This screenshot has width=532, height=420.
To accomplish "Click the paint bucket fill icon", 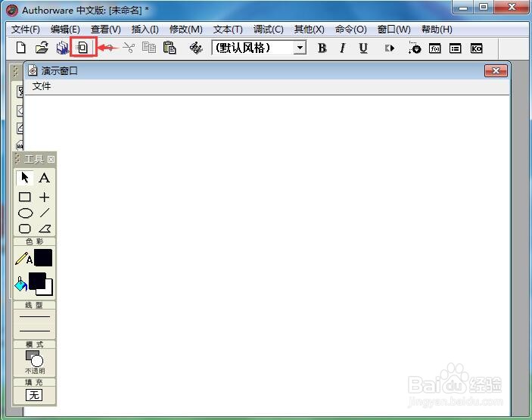I will 21,285.
